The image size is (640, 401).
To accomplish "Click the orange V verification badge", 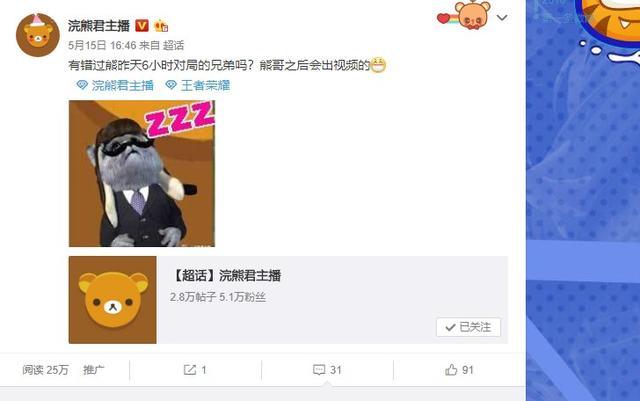I will pos(142,26).
